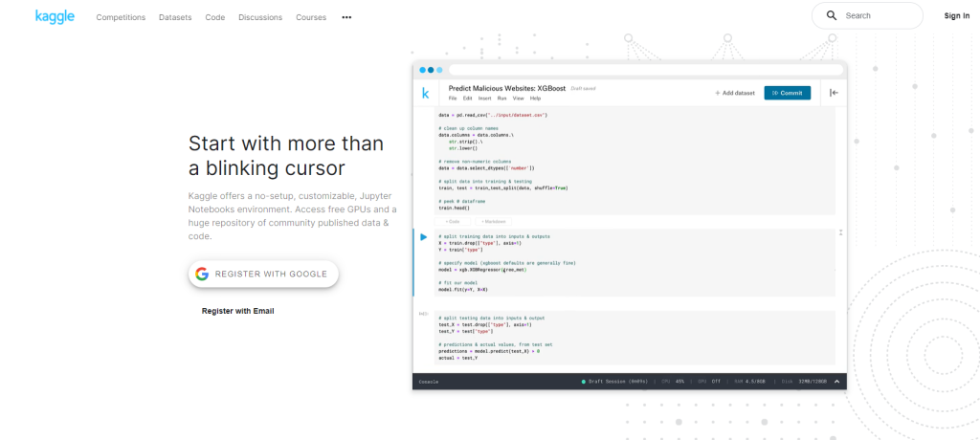Open the Courses nav link
The image size is (980, 440).
click(x=311, y=17)
